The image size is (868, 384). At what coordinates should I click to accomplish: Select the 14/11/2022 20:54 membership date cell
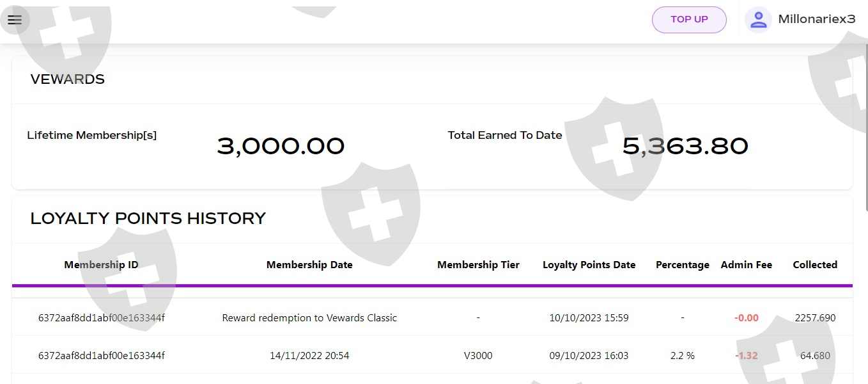[x=309, y=356]
